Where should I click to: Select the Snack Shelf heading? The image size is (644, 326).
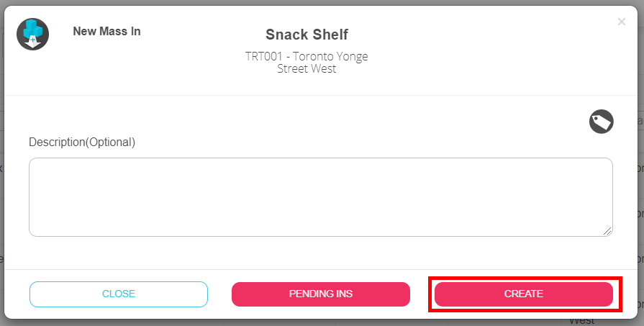point(307,35)
